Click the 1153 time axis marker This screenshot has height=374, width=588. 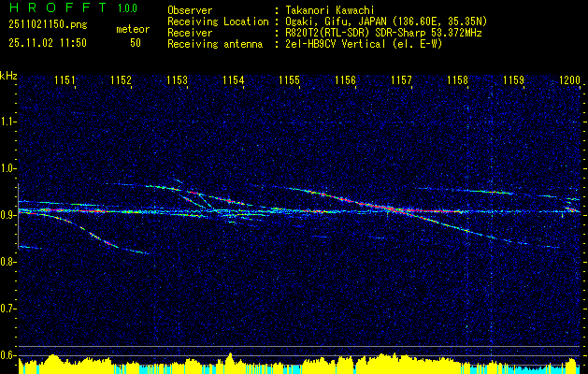click(177, 79)
